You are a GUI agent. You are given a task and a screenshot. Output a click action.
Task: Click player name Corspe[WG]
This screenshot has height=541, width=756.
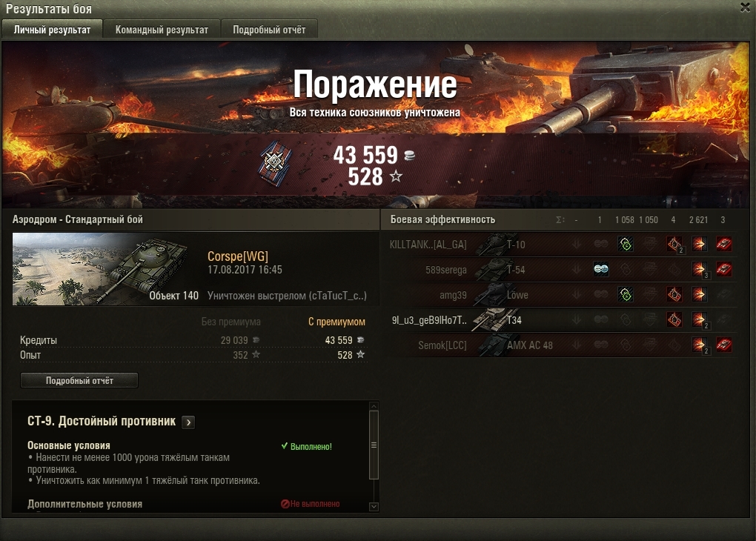pyautogui.click(x=238, y=256)
